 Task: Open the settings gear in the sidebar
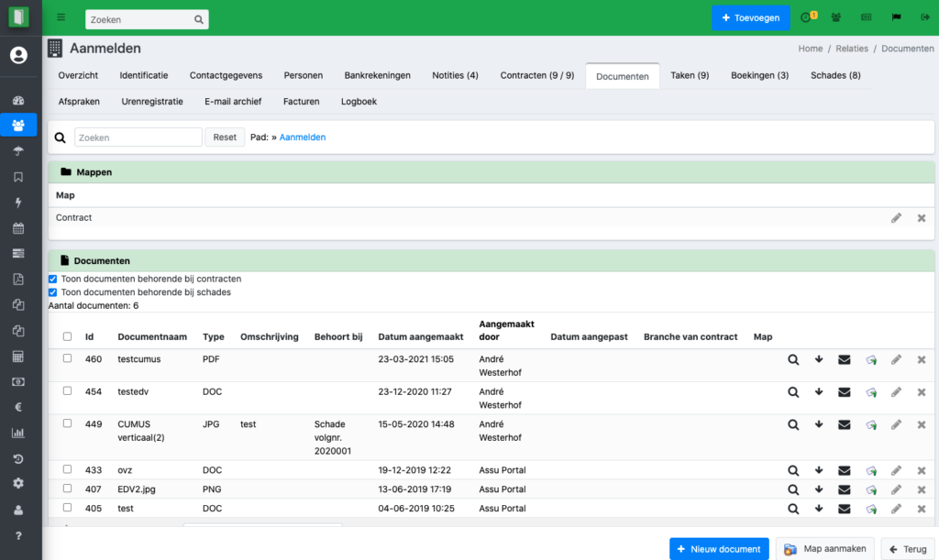(x=18, y=483)
